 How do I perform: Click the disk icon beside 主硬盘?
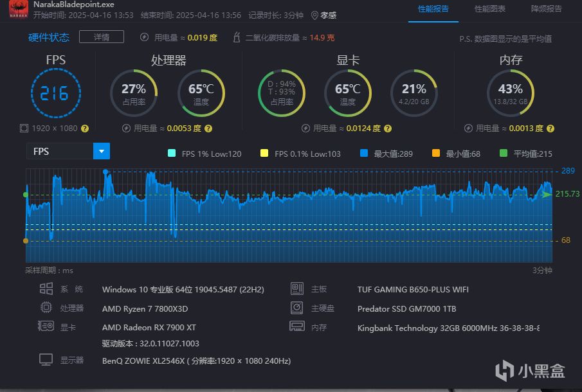coord(296,307)
